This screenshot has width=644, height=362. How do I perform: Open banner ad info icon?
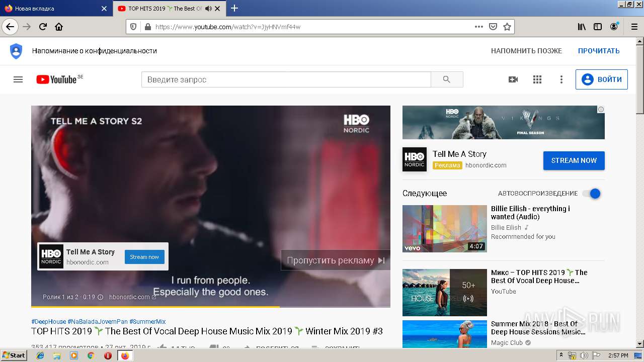pyautogui.click(x=601, y=109)
